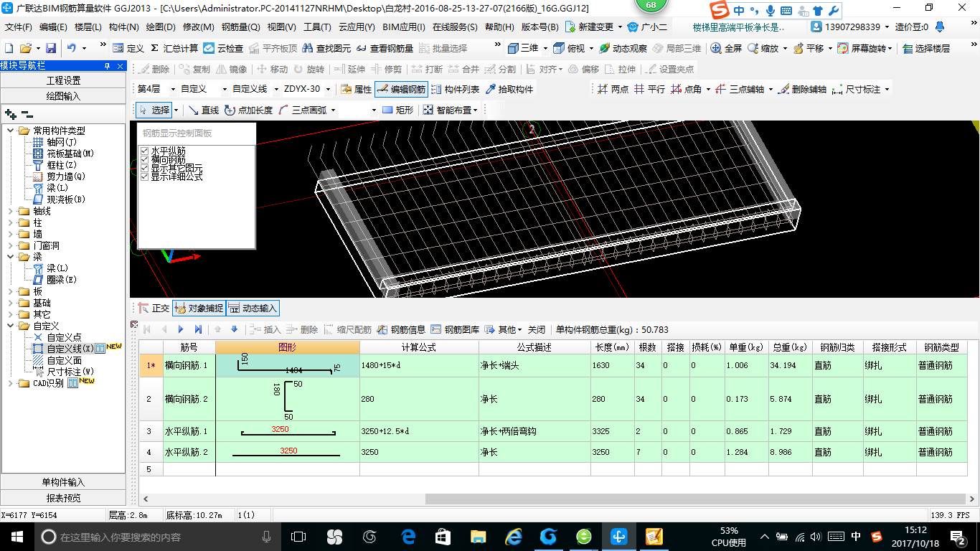Screen dimensions: 980x551
Task: Click 绘图输入 panel button
Action: pos(63,95)
